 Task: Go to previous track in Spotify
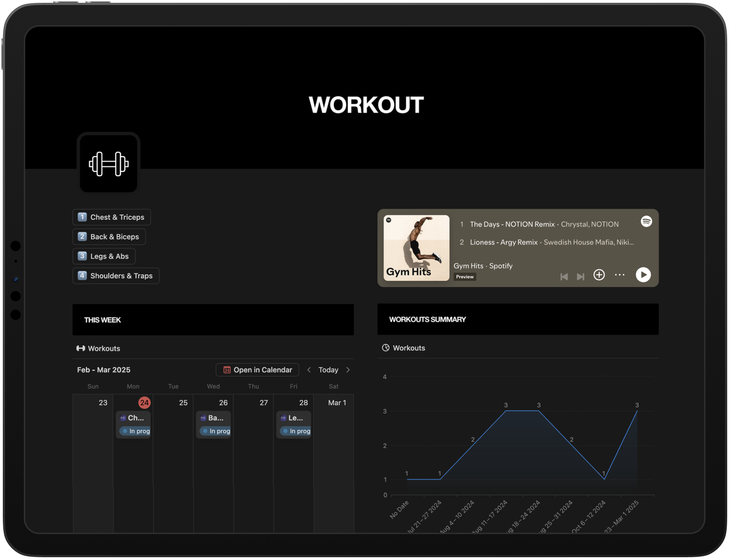pyautogui.click(x=564, y=277)
